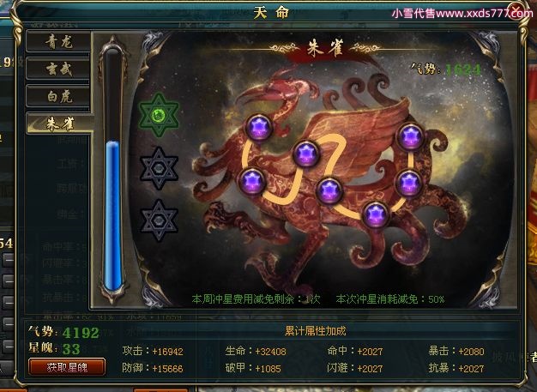Image resolution: width=537 pixels, height=392 pixels.
Task: Click the top-right purple orb
Action: pos(410,136)
